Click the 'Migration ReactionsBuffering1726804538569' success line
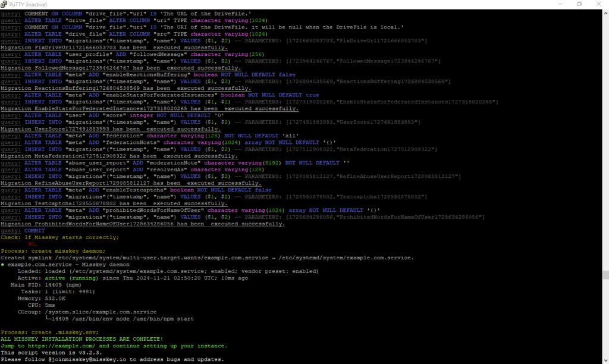The height and width of the screenshot is (364, 609). [x=126, y=88]
